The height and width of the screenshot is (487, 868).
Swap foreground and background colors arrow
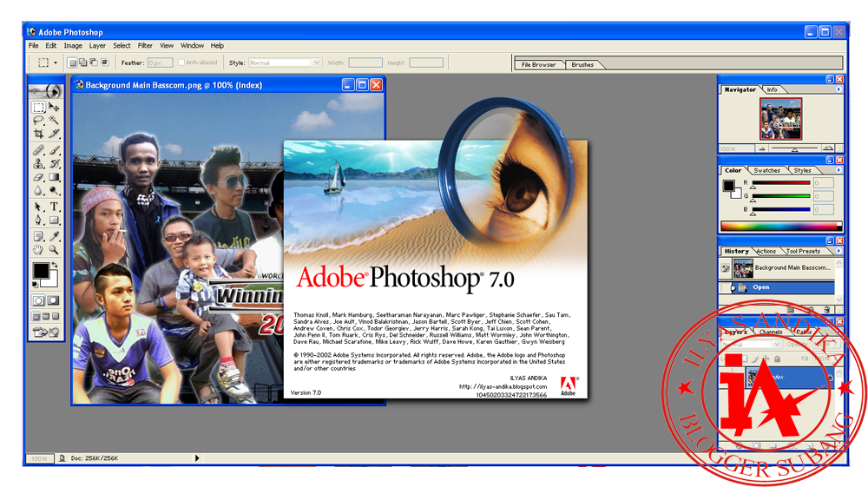click(54, 266)
